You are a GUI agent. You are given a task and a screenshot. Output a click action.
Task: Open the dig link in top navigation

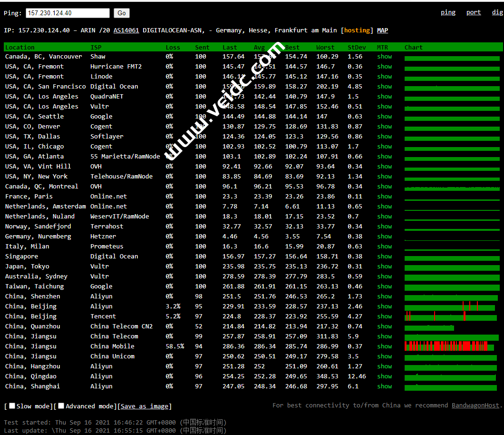(x=497, y=12)
